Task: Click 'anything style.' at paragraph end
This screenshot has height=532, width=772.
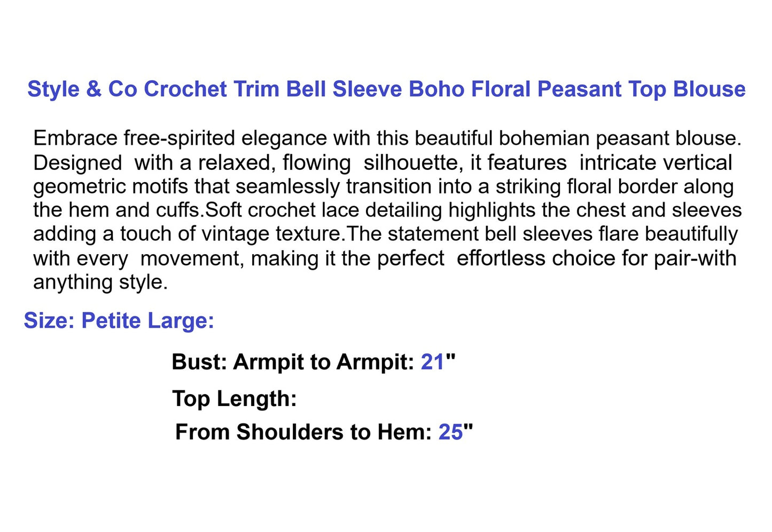Action: (100, 282)
